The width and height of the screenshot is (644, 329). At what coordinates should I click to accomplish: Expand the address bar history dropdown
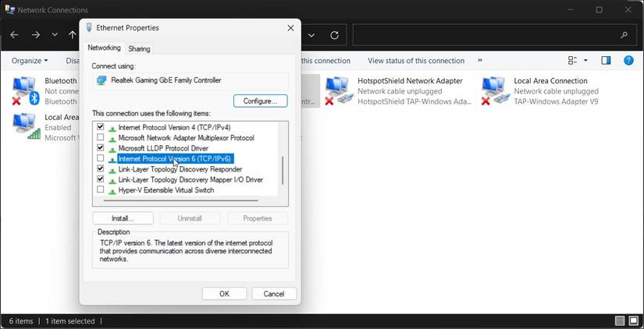(311, 35)
